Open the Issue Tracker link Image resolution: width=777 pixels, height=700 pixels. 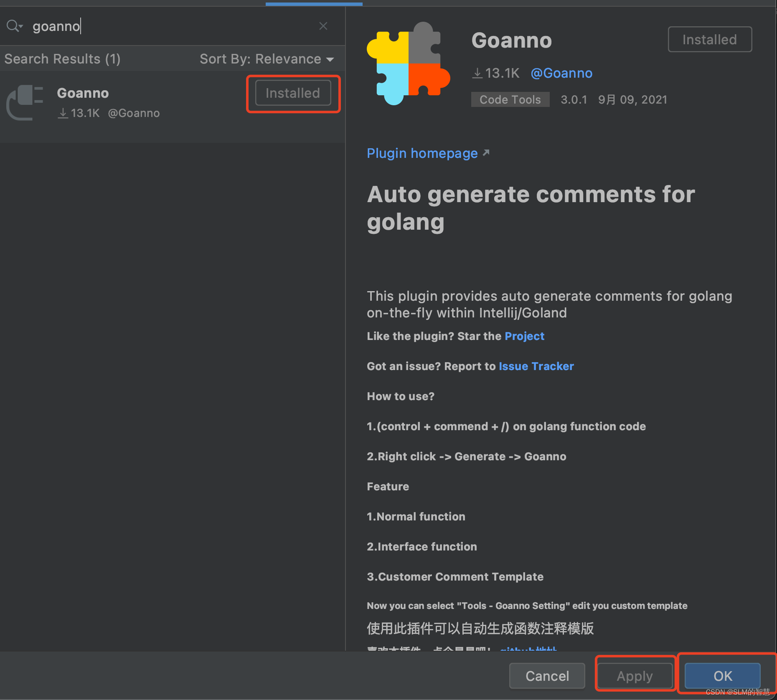[x=536, y=366]
